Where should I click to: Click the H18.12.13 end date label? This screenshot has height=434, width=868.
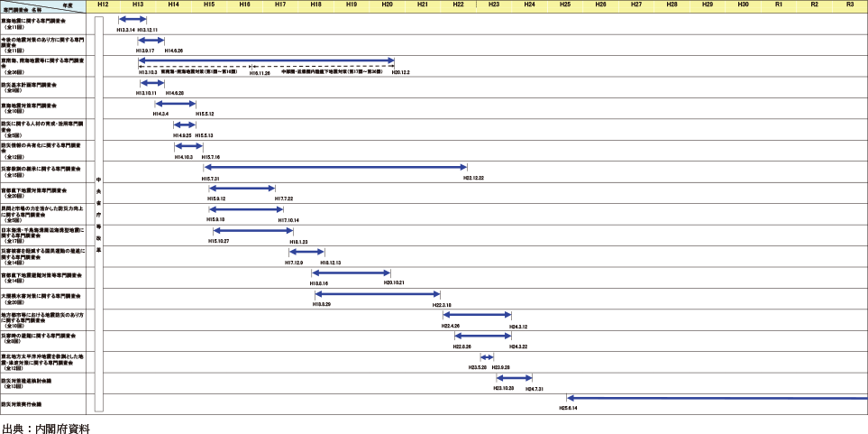pos(331,263)
